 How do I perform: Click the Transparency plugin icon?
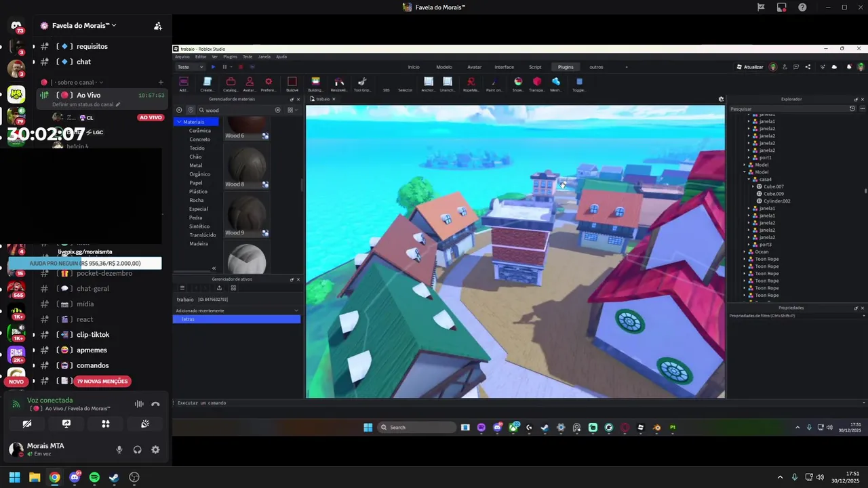click(537, 83)
